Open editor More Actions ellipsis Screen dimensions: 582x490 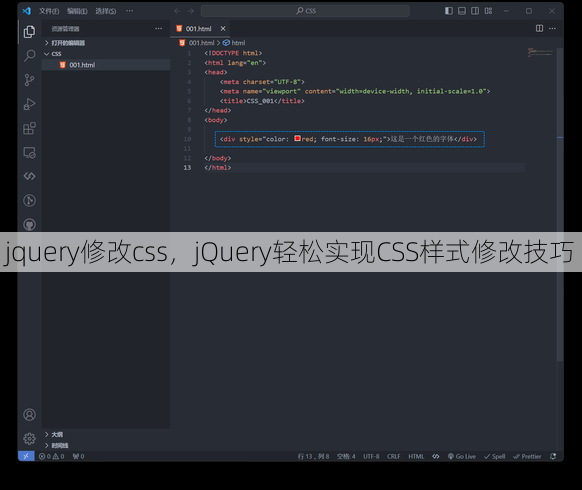(552, 29)
